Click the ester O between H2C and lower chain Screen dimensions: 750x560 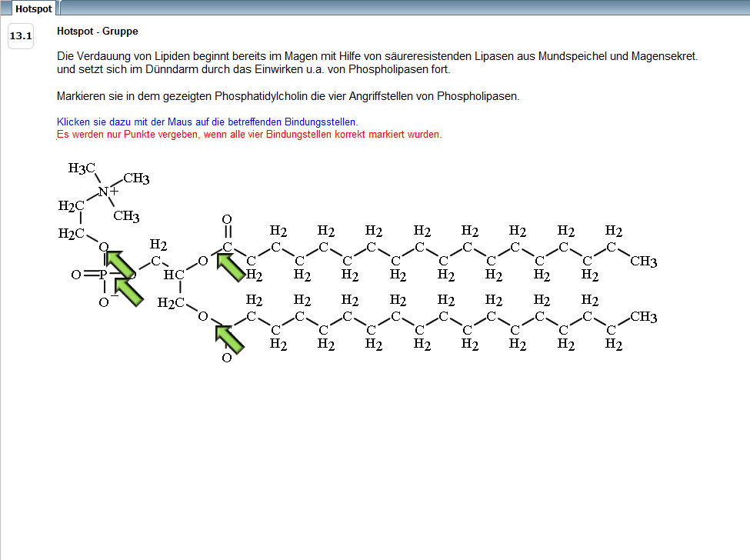pyautogui.click(x=203, y=316)
